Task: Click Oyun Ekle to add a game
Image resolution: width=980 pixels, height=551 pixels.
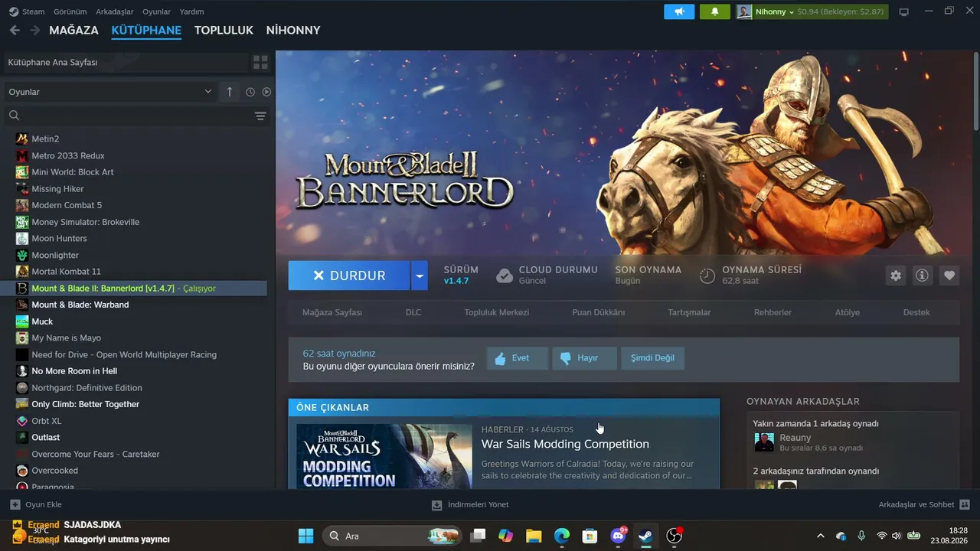Action: (x=36, y=505)
